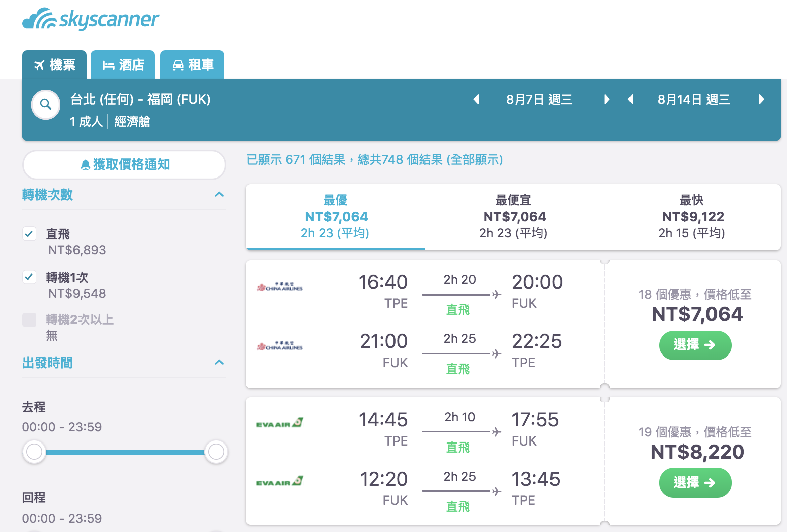Click the NT$7,064 price in first result
Image resolution: width=787 pixels, height=532 pixels.
[x=697, y=314]
